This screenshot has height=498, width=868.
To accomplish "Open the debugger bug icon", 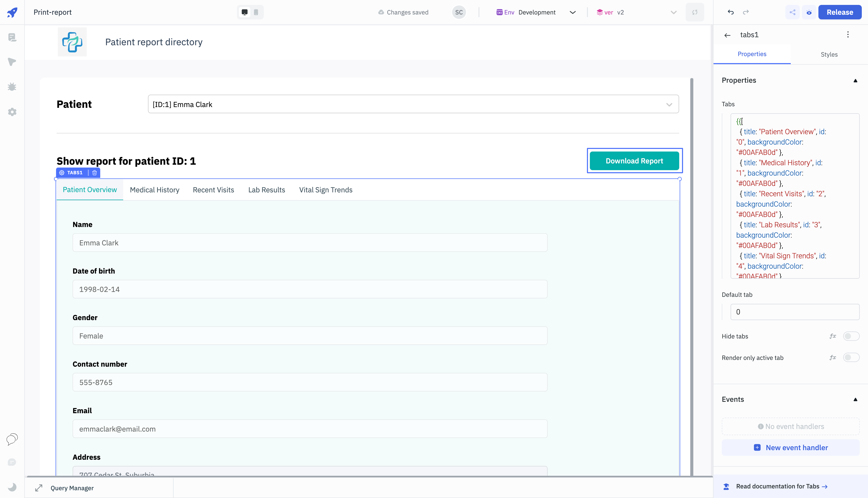I will click(12, 87).
